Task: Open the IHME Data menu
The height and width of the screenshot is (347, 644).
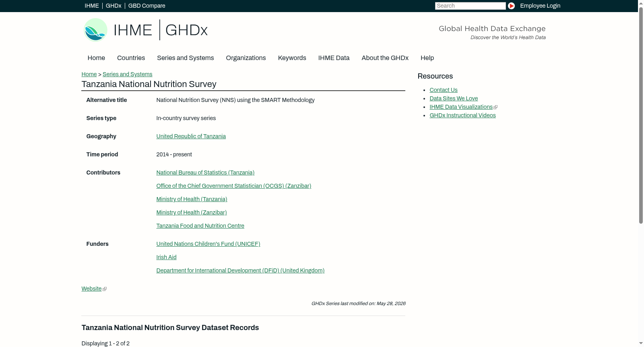Action: coord(334,58)
